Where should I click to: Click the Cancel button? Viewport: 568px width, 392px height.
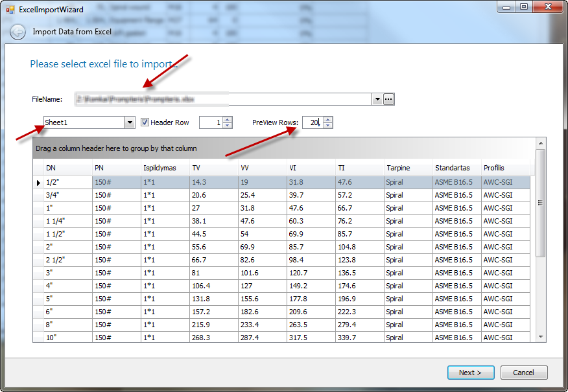click(x=524, y=373)
